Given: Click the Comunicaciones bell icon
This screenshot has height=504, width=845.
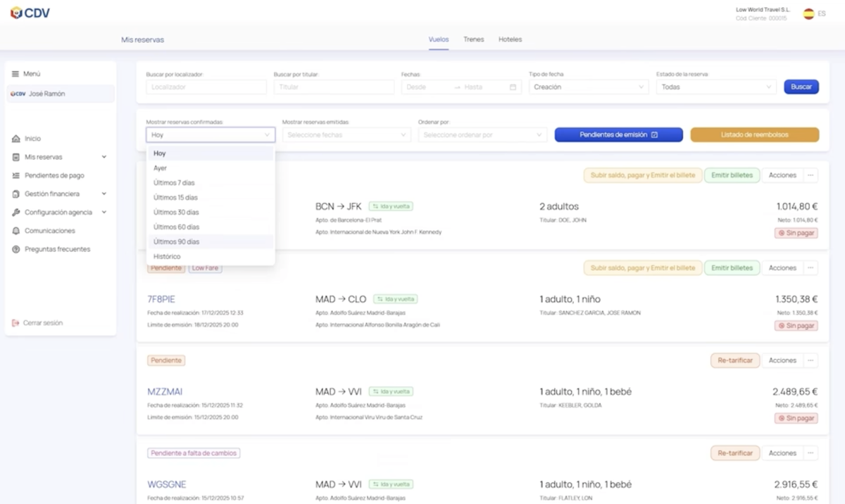Looking at the screenshot, I should point(15,231).
